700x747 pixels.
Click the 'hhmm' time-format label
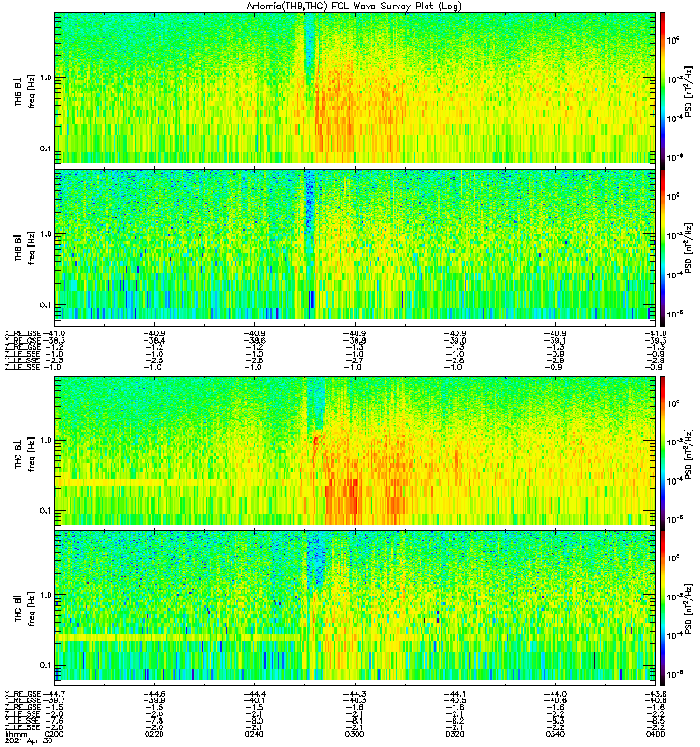tap(16, 735)
